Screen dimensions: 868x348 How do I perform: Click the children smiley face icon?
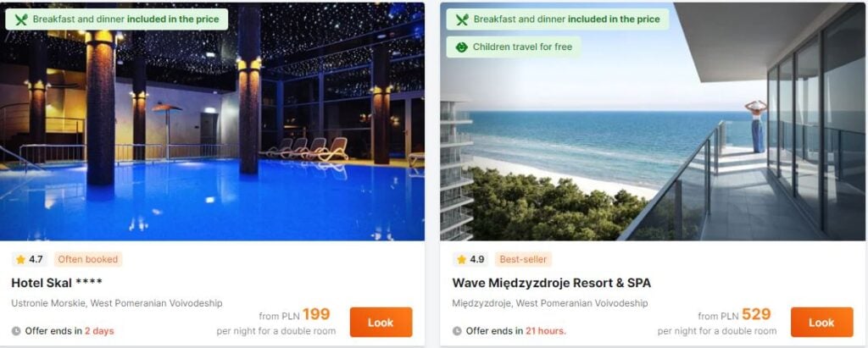(462, 47)
